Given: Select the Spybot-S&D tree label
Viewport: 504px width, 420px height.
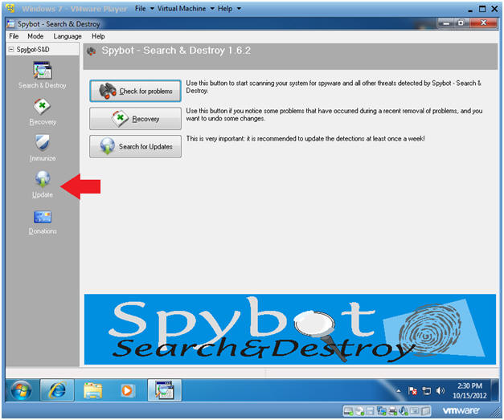Looking at the screenshot, I should tap(33, 50).
